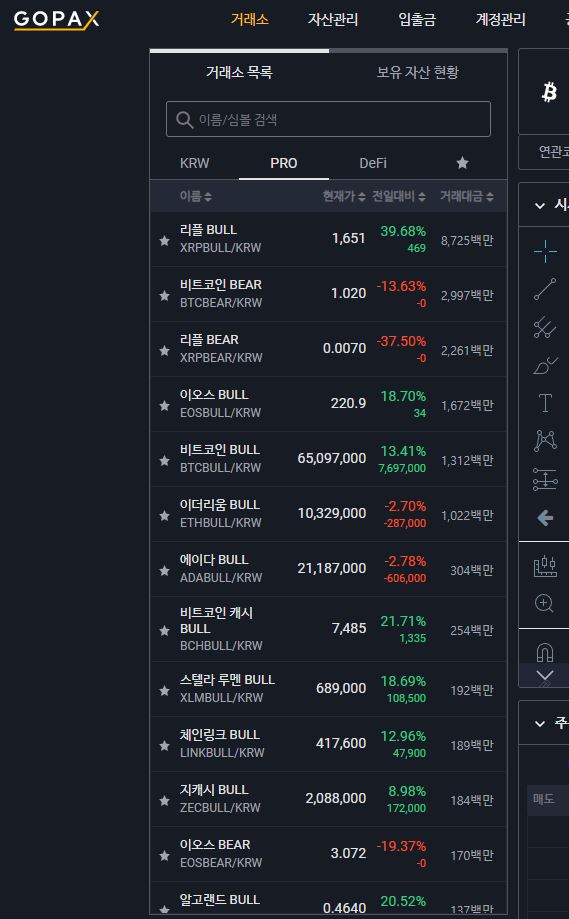This screenshot has width=569, height=919.
Task: Open 비트코인 BULL trading pair
Action: (x=328, y=460)
